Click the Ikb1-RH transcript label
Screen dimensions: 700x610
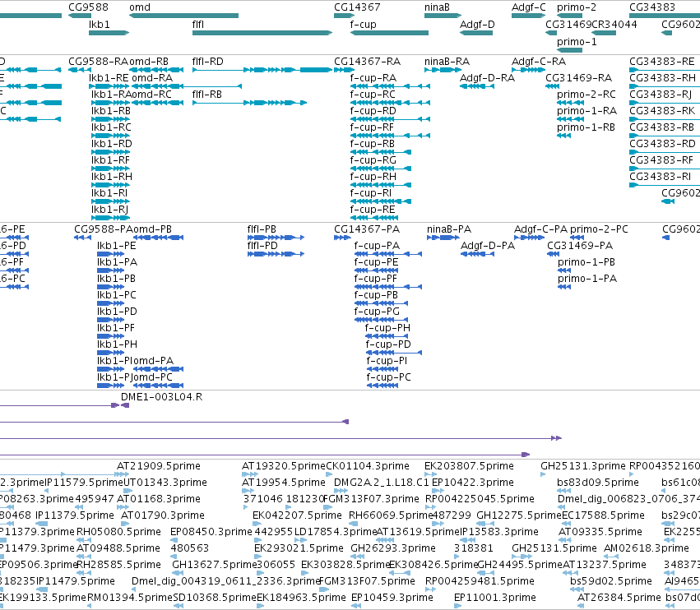[112, 176]
